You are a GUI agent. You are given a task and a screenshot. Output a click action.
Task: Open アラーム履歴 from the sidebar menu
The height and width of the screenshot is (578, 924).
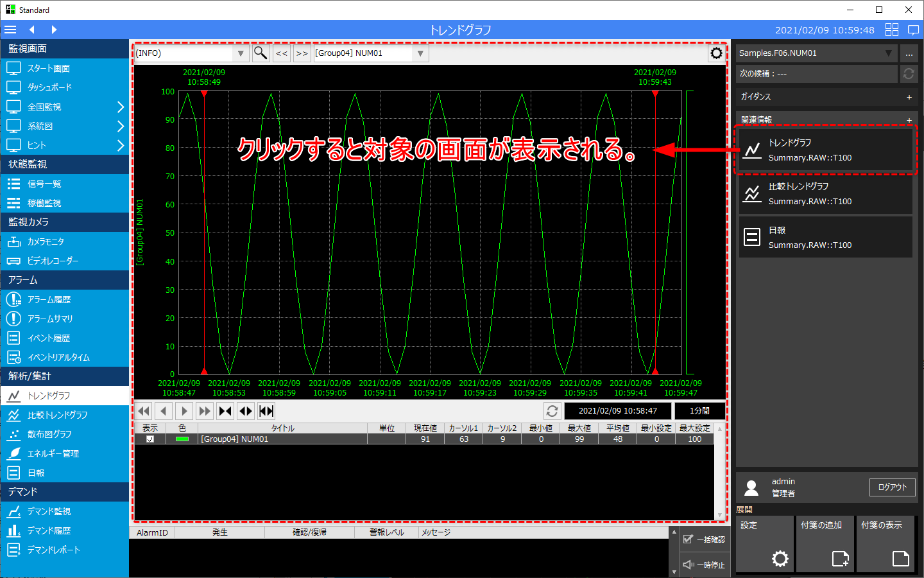(x=49, y=299)
